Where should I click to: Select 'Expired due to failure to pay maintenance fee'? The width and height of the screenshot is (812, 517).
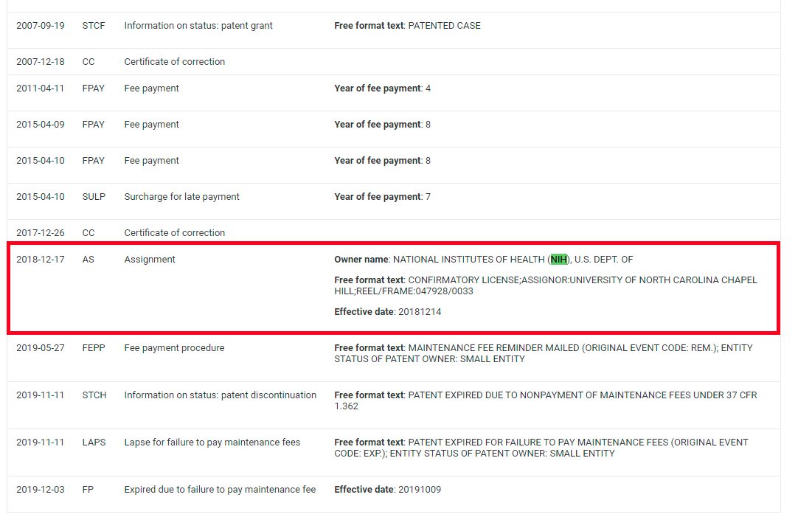coord(220,490)
